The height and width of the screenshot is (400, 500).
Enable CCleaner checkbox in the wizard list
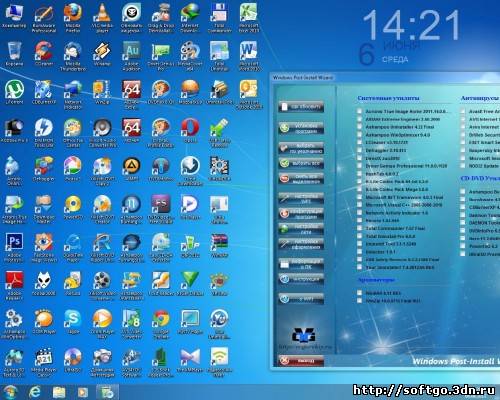pos(359,142)
